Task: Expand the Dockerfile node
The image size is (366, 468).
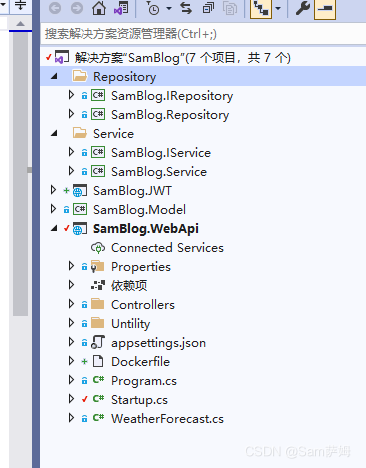Action: (71, 361)
